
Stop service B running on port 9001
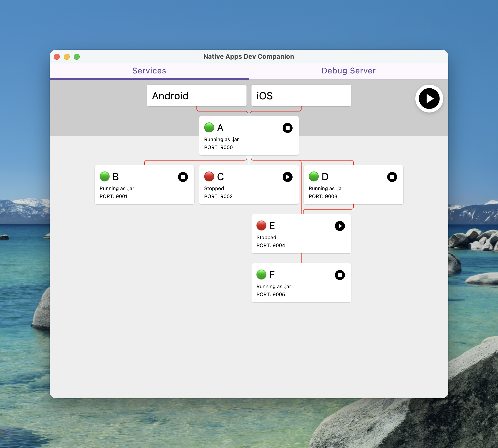point(183,177)
